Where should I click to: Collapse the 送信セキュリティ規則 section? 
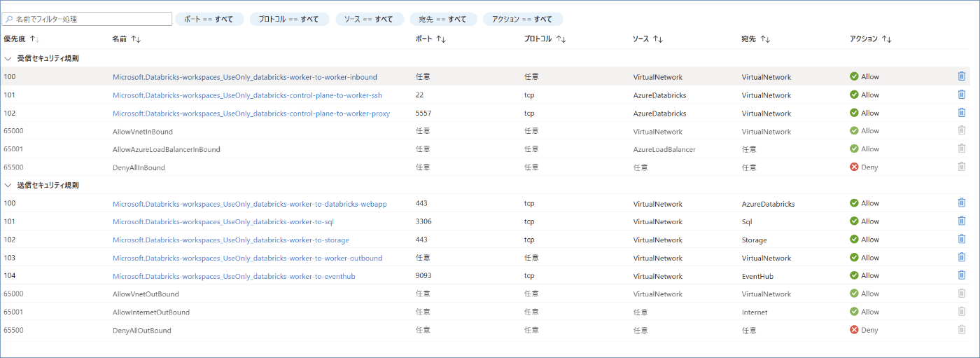click(8, 185)
